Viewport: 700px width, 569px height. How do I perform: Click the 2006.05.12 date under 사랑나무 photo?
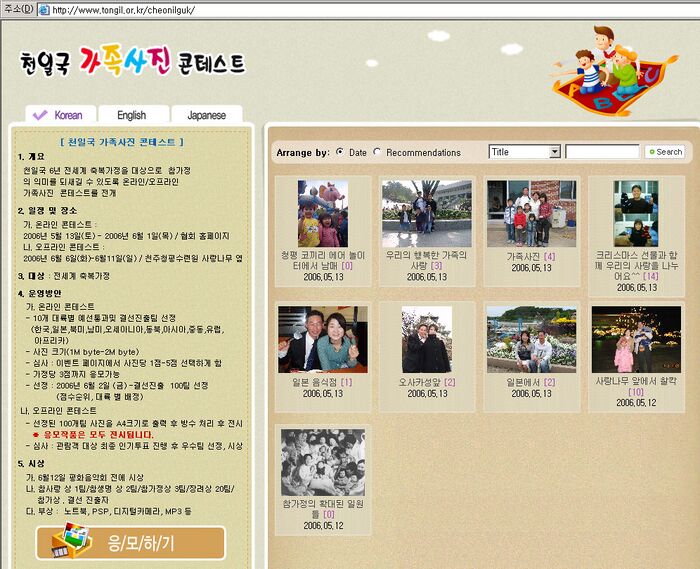636,403
